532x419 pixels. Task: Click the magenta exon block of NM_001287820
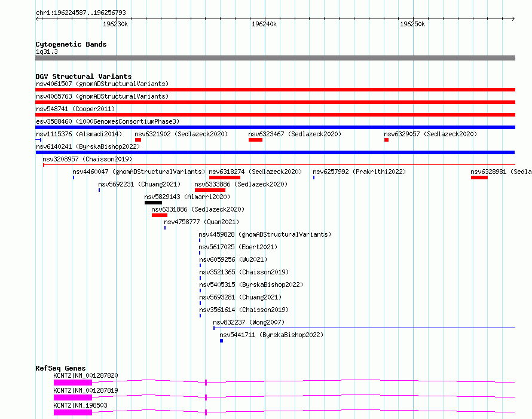[x=73, y=383]
